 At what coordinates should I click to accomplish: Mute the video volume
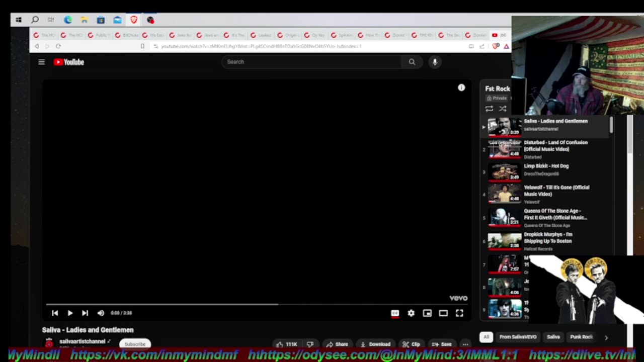(x=101, y=313)
